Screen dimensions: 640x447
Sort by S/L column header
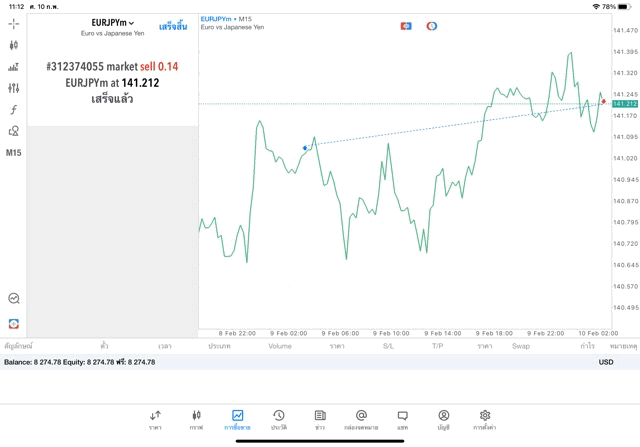coord(388,346)
